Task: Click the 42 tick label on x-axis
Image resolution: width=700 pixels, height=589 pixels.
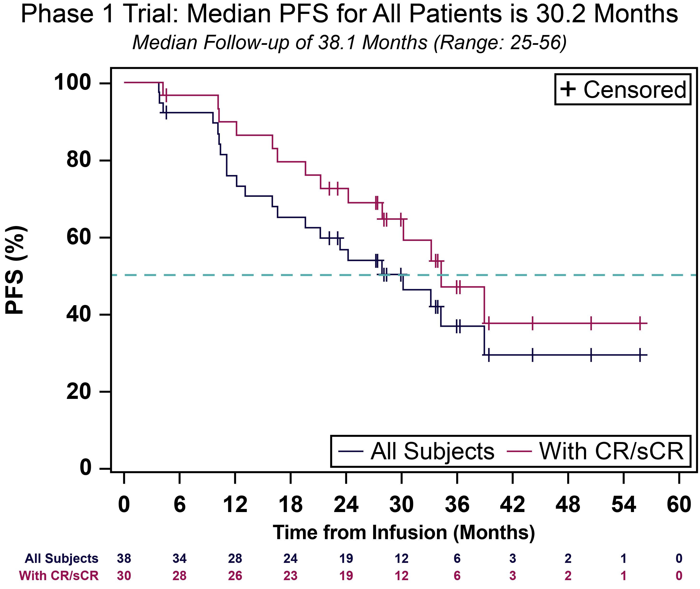Action: point(512,505)
